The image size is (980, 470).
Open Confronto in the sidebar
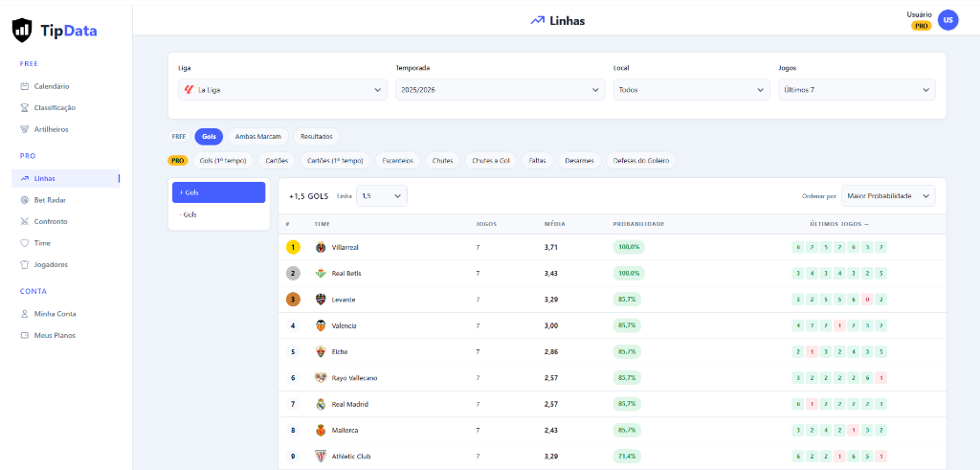(66, 221)
